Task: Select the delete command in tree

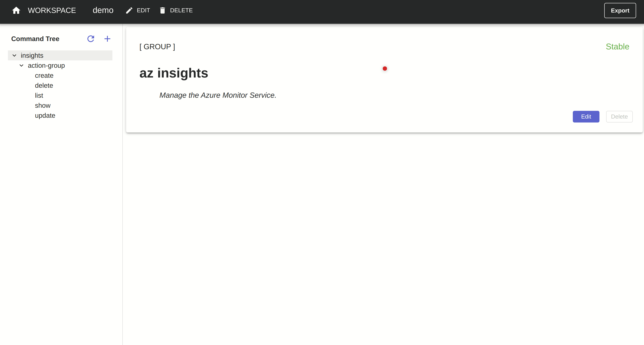Action: 44,85
